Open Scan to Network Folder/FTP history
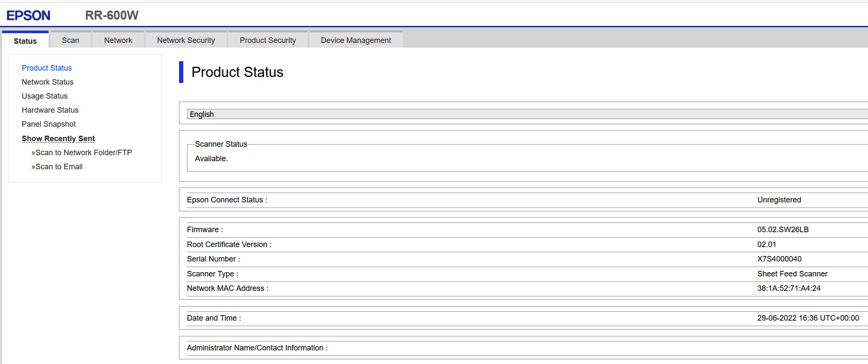The width and height of the screenshot is (868, 364). click(83, 153)
